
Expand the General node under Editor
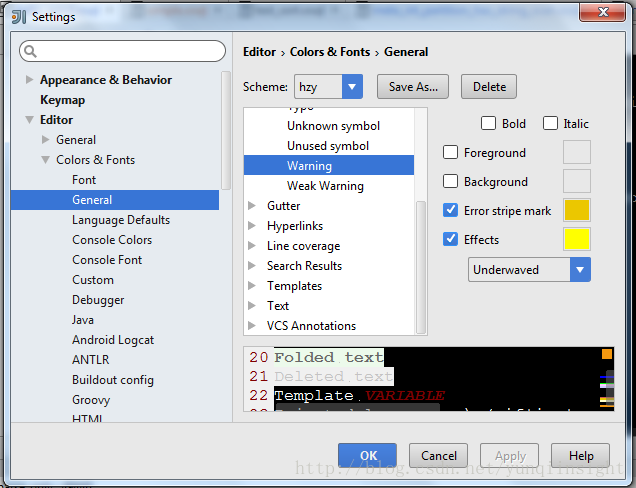click(45, 140)
